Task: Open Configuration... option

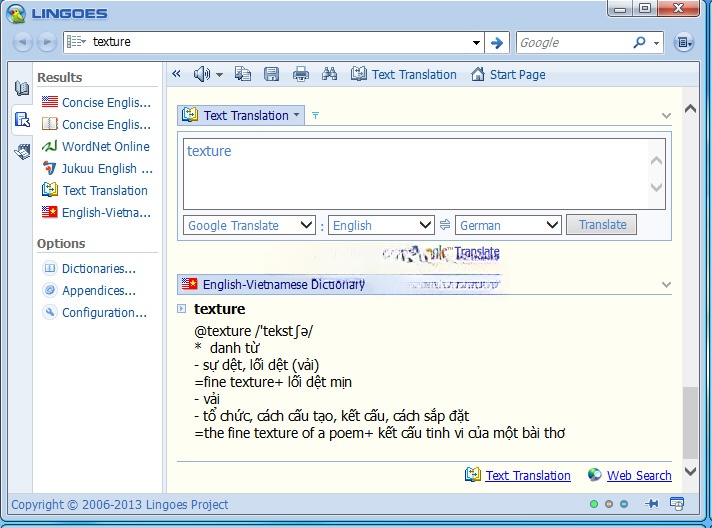Action: coord(94,312)
